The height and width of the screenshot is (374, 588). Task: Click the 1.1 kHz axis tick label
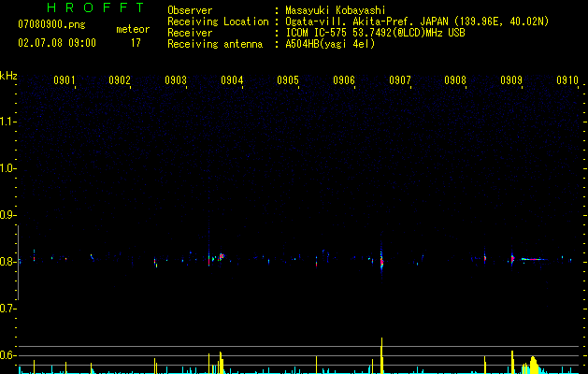pos(7,122)
